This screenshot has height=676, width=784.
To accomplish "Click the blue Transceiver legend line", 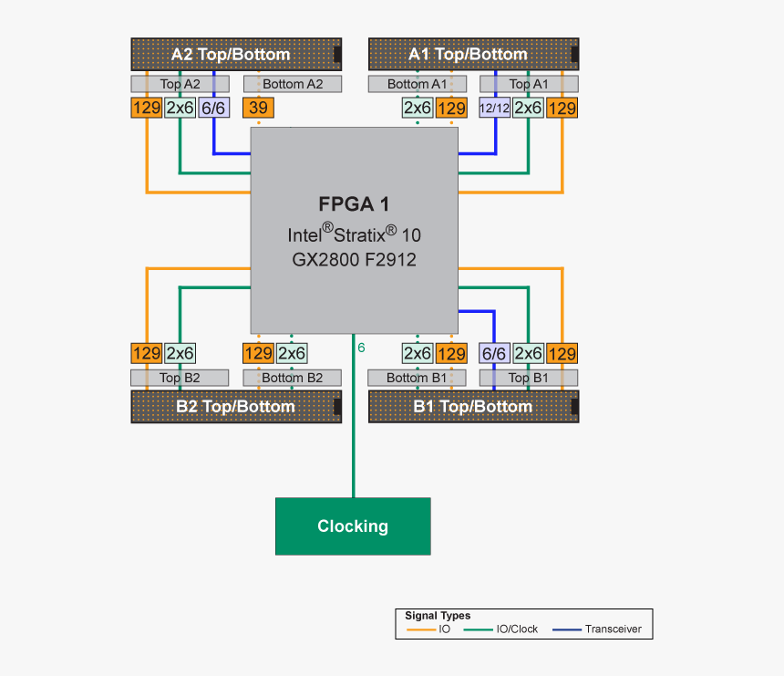I will tap(567, 629).
